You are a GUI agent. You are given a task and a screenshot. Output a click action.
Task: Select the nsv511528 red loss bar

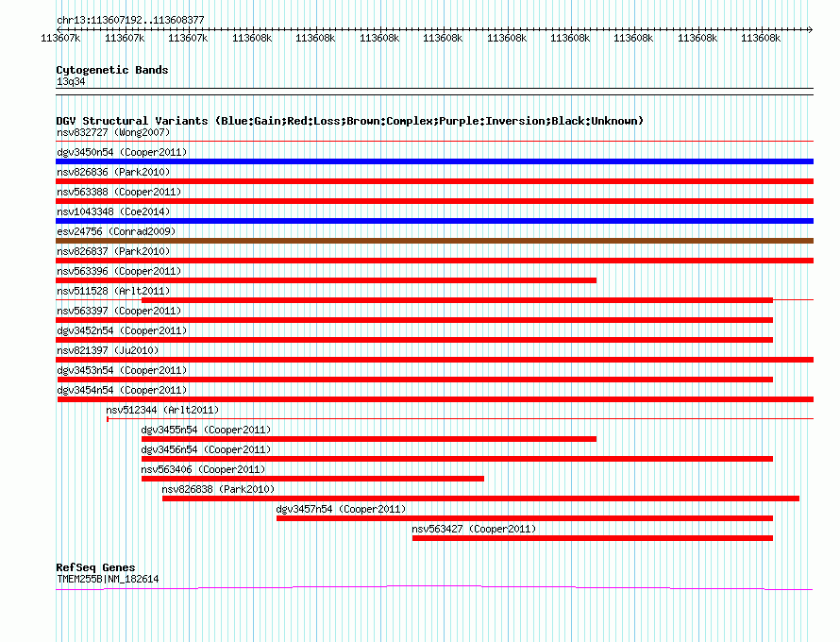click(457, 300)
